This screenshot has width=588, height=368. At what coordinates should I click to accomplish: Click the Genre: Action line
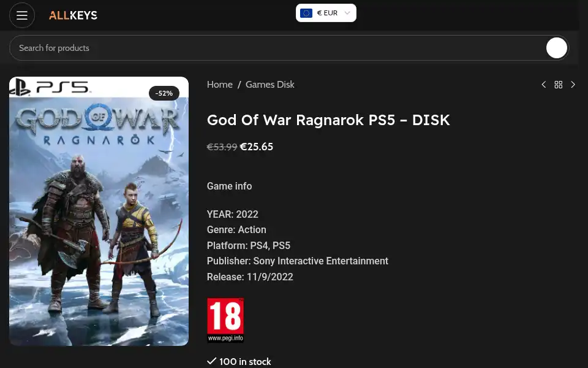click(236, 230)
